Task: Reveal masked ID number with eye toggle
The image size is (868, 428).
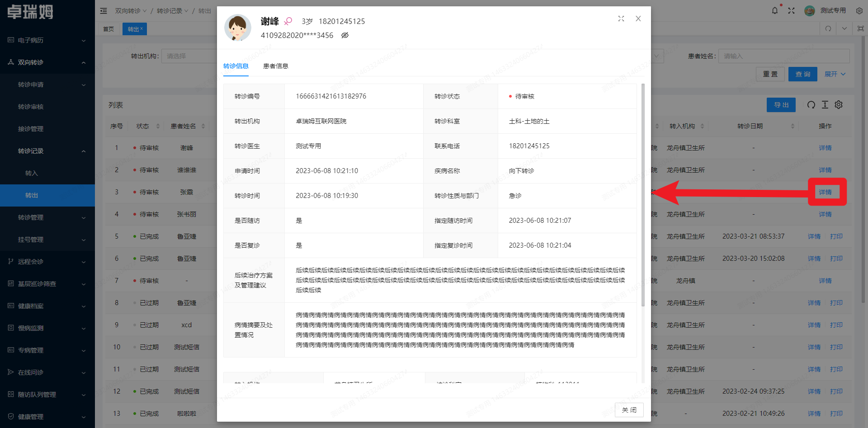Action: (x=345, y=35)
